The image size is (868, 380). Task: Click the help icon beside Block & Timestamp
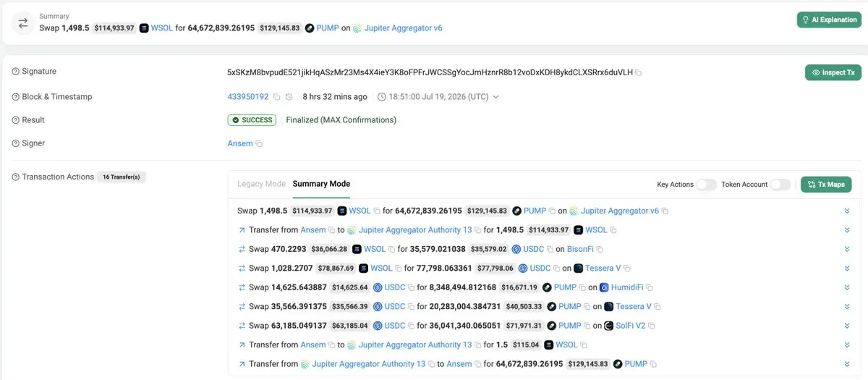click(x=16, y=97)
